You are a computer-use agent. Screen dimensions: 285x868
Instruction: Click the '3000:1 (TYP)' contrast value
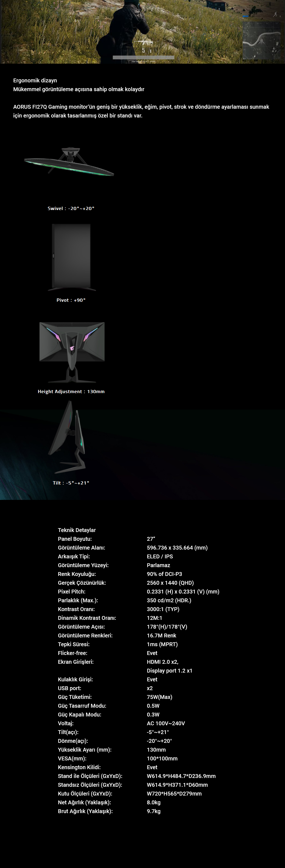163,609
